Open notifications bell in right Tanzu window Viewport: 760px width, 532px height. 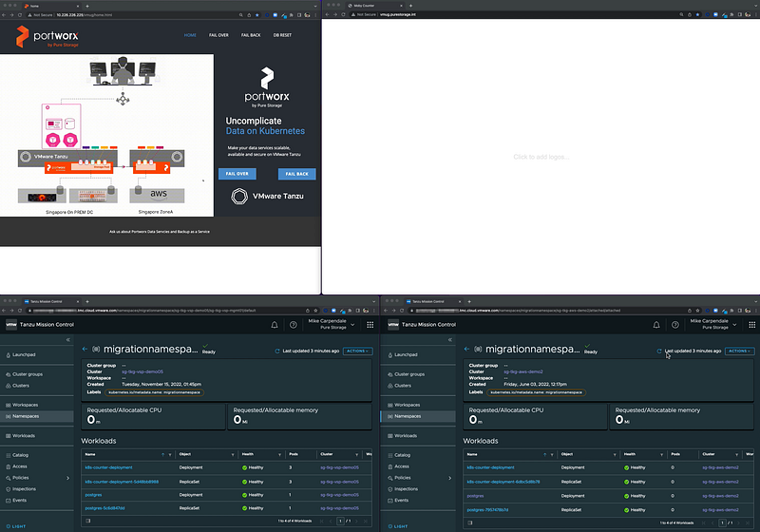(x=656, y=325)
